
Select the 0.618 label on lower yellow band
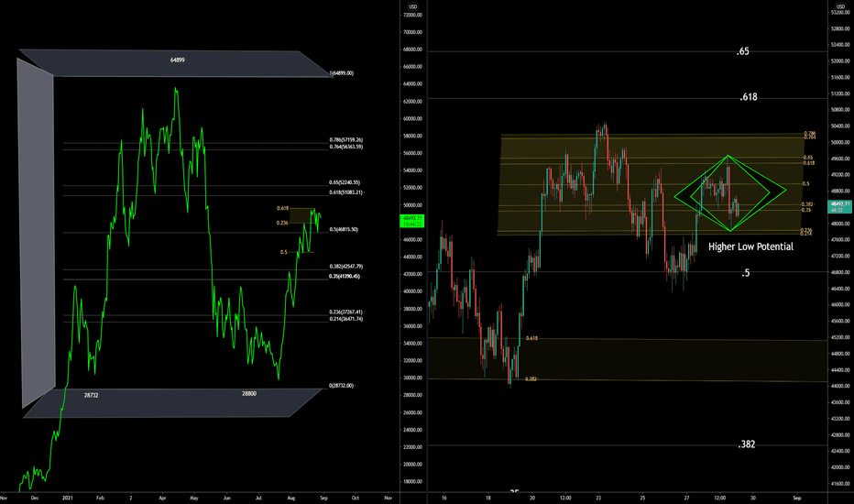531,338
